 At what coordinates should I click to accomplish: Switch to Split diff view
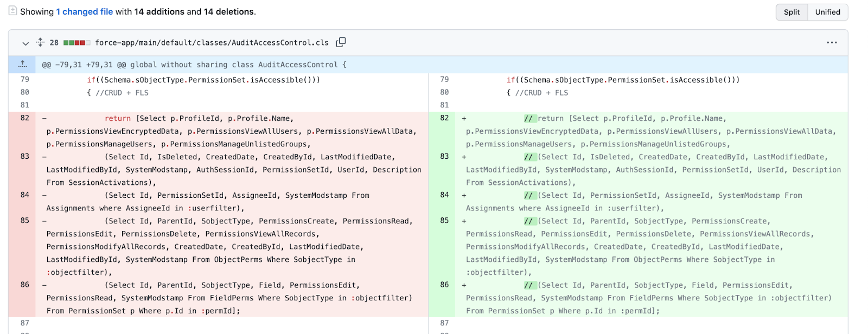pyautogui.click(x=792, y=12)
